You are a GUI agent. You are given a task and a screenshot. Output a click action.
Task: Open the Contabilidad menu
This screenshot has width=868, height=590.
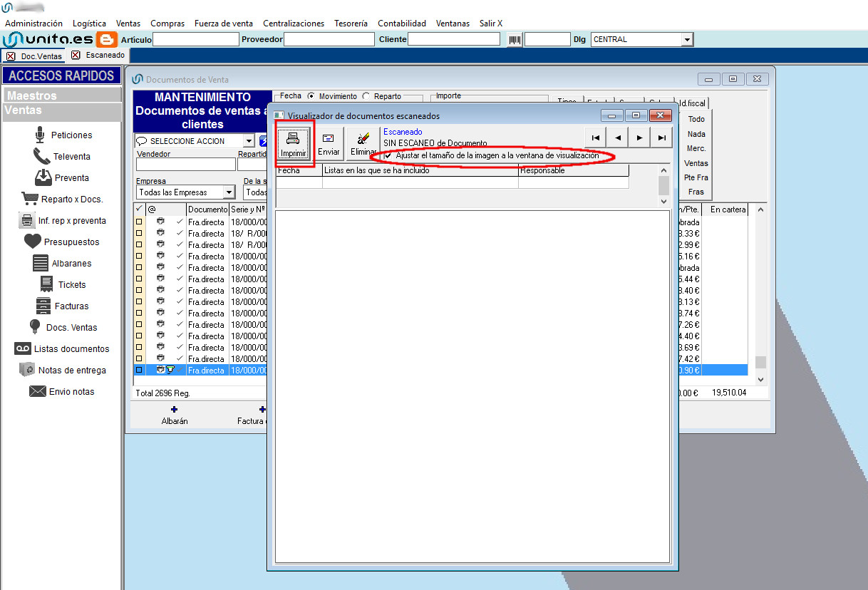point(402,24)
